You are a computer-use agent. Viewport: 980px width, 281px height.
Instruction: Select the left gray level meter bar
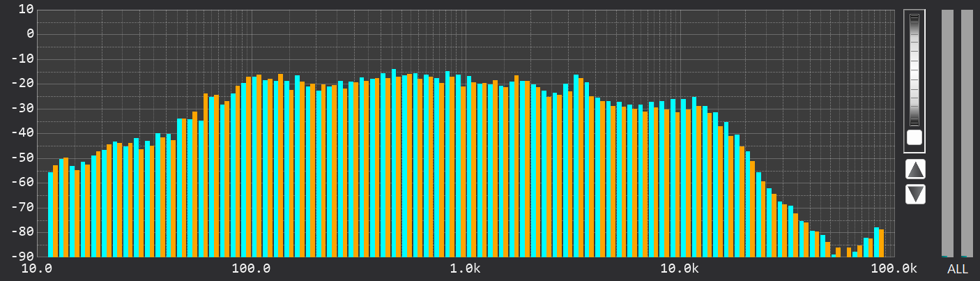pyautogui.click(x=947, y=133)
